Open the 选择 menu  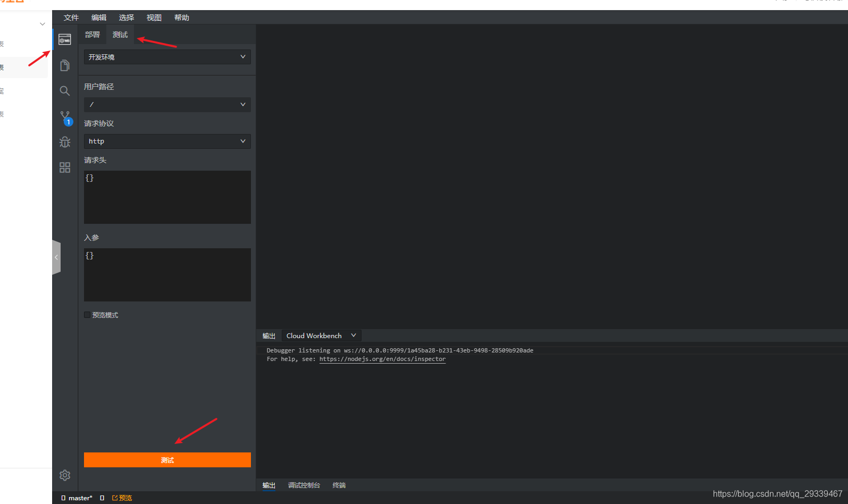tap(127, 18)
